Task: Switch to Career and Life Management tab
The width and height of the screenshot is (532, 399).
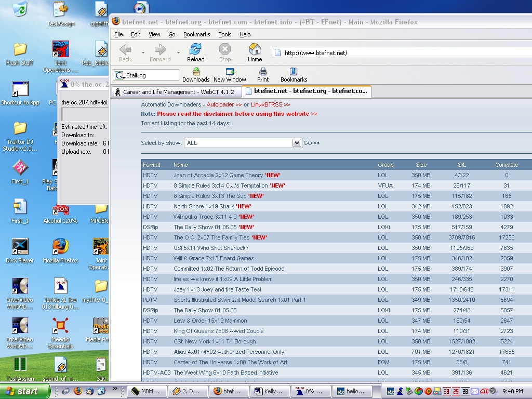Action: (x=177, y=92)
